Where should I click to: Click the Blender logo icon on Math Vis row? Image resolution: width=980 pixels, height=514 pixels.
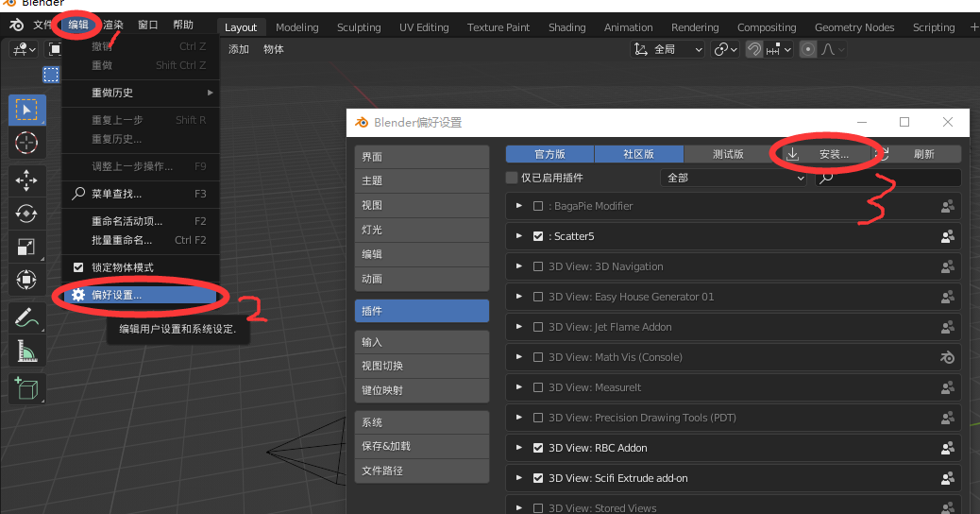(948, 357)
